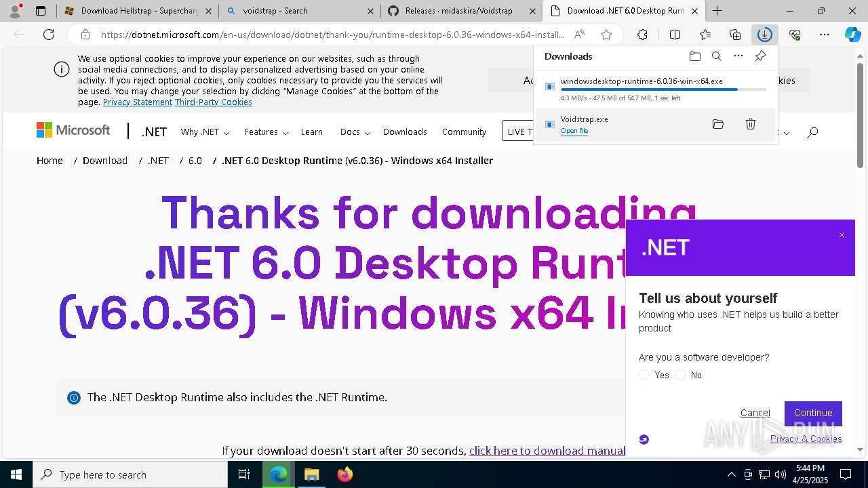Delete the Voidstrap.exe download entry
Viewport: 868px width, 488px height.
[751, 124]
